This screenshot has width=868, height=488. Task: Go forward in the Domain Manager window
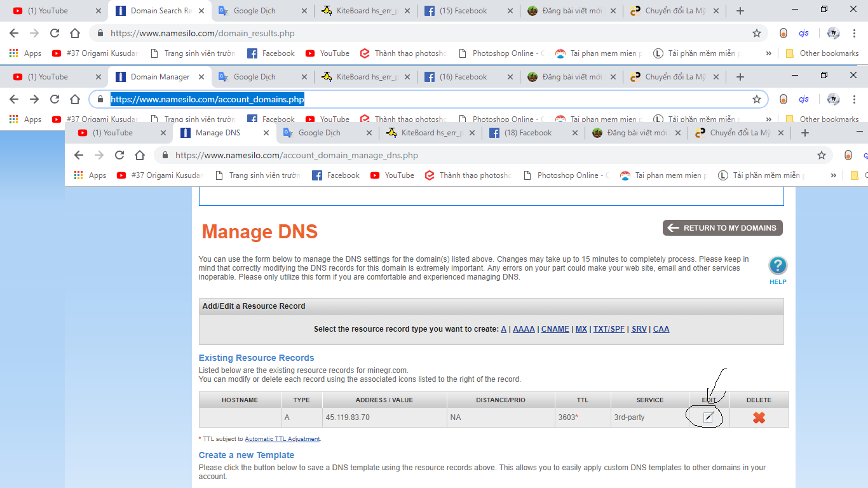(34, 99)
